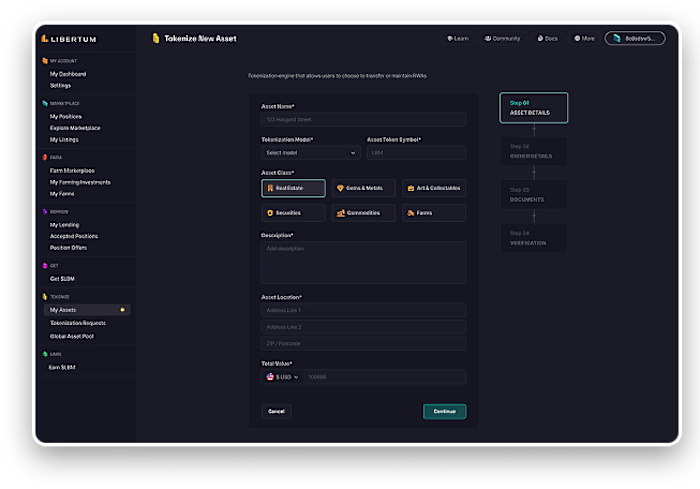Click the Docs button in header

[547, 38]
